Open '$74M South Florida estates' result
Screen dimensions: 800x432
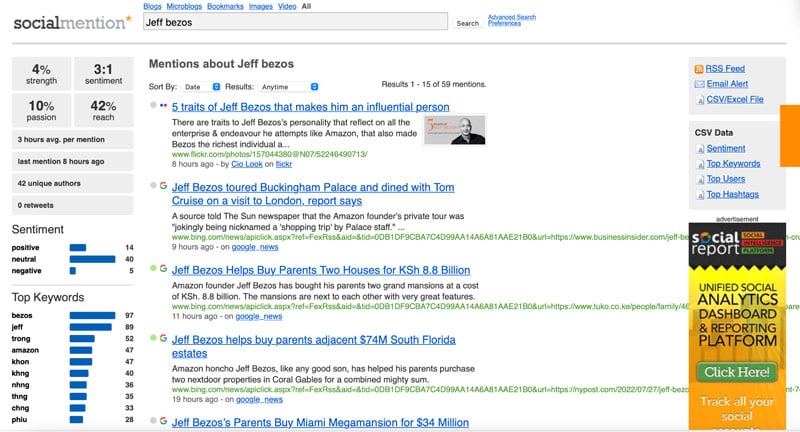(x=313, y=346)
